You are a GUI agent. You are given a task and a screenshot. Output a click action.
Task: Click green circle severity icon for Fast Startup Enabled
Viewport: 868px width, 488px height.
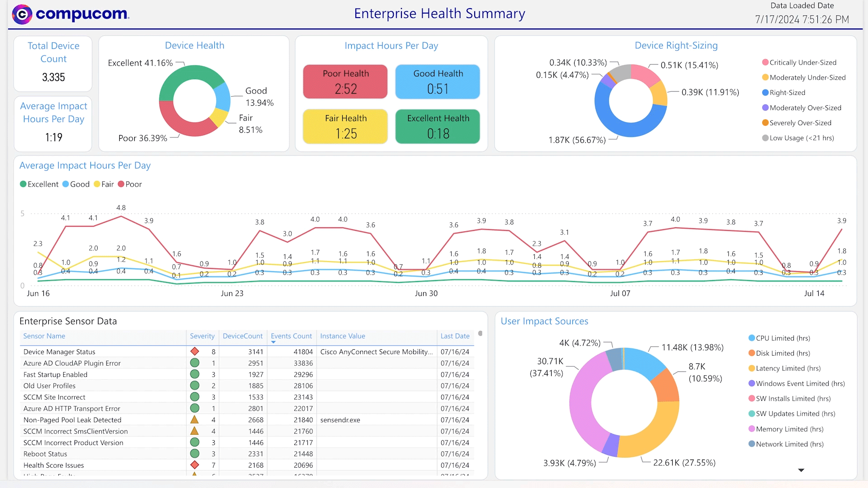(195, 374)
